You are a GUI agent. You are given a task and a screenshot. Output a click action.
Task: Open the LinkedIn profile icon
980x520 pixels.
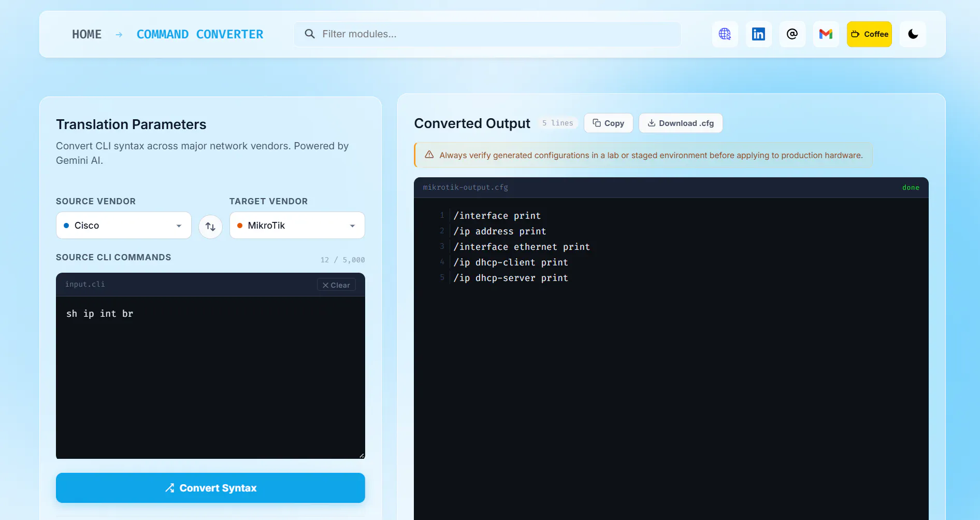[x=758, y=34]
